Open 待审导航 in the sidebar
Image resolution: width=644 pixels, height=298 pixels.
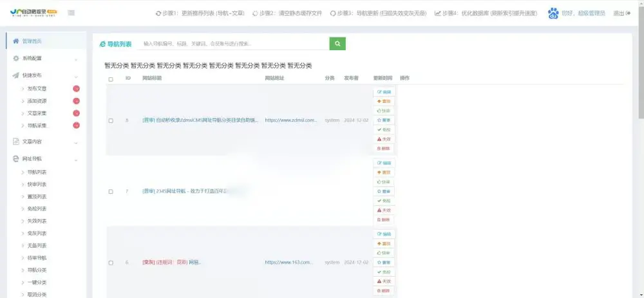point(37,258)
